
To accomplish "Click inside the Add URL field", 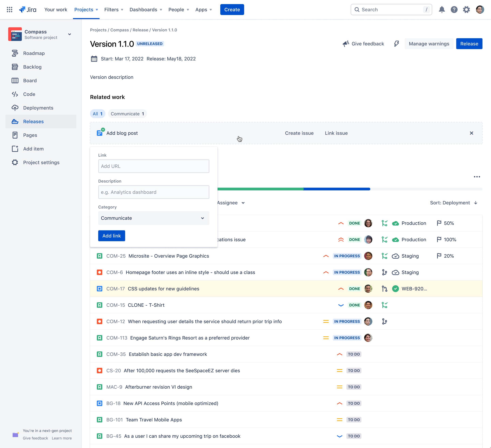I will click(153, 166).
